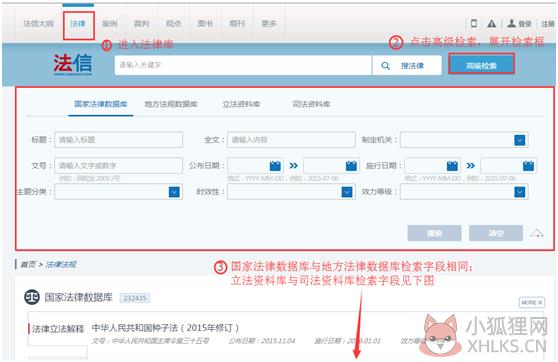Expand the 效力等级 dropdown
This screenshot has height=362, width=558.
(520, 192)
